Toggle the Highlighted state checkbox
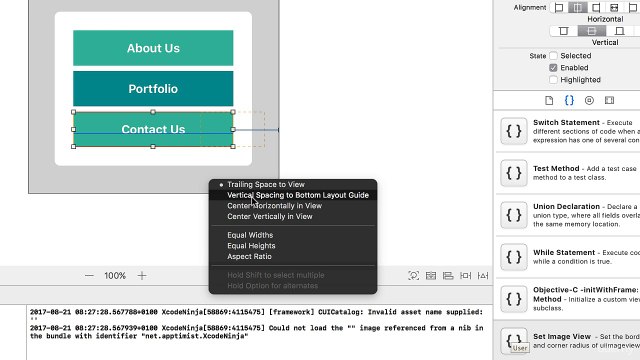The height and width of the screenshot is (360, 640). (553, 80)
